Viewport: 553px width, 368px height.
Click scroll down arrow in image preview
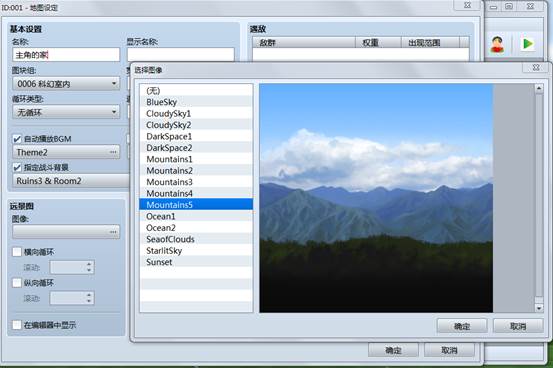539,308
